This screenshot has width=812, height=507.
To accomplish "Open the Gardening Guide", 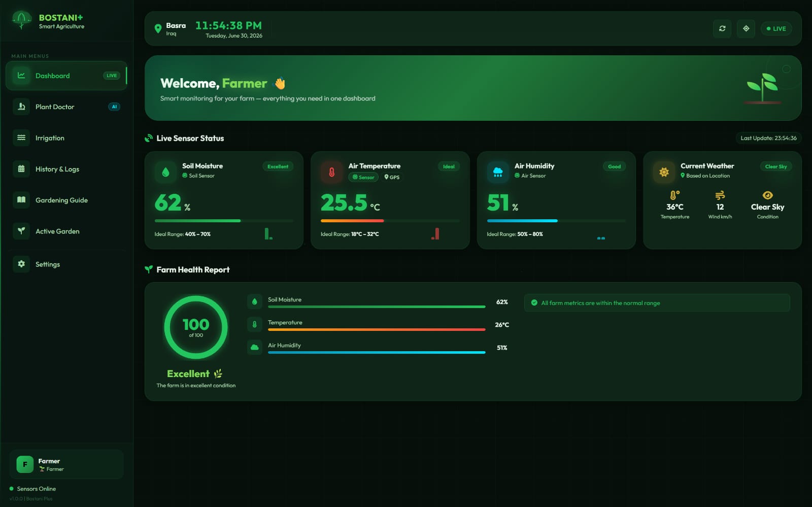I will [x=66, y=200].
